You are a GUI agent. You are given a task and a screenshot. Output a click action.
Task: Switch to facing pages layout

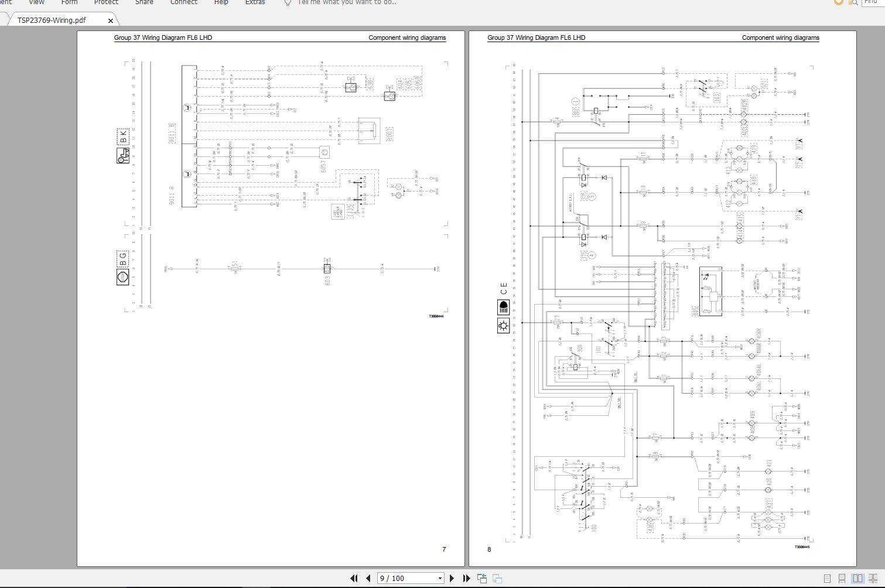pyautogui.click(x=857, y=578)
